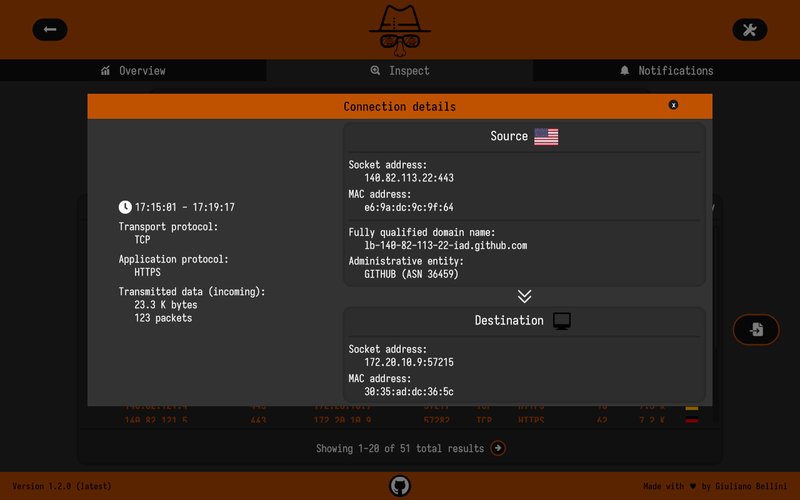
Task: Click destination socket address 172.20.10.9:57215
Action: (409, 362)
